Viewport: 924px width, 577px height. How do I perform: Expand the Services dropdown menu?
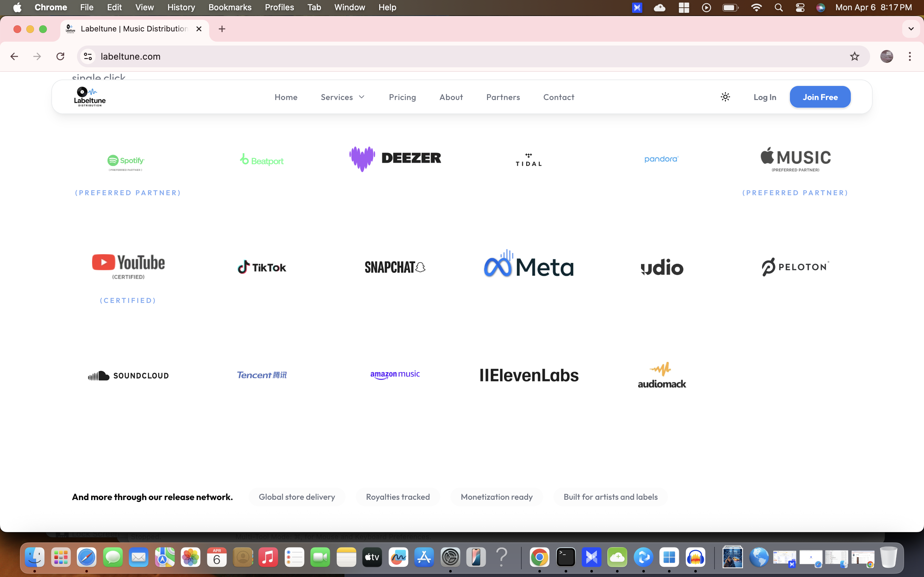(343, 97)
